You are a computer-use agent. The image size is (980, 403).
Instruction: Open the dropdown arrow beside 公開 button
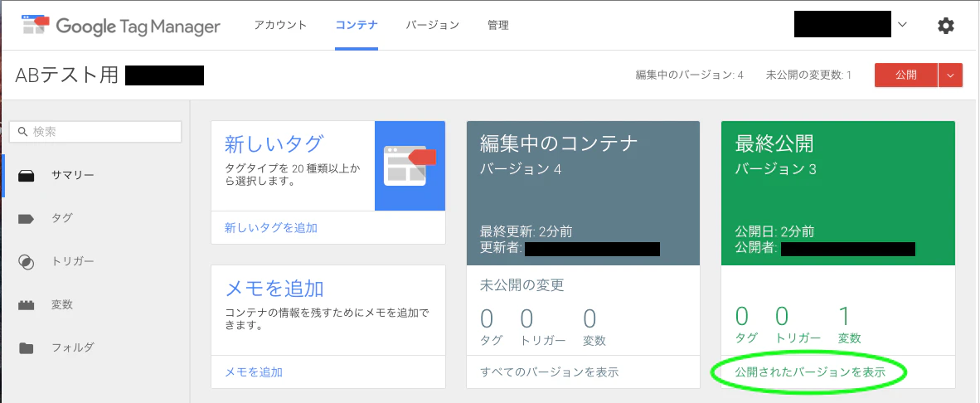coord(951,75)
